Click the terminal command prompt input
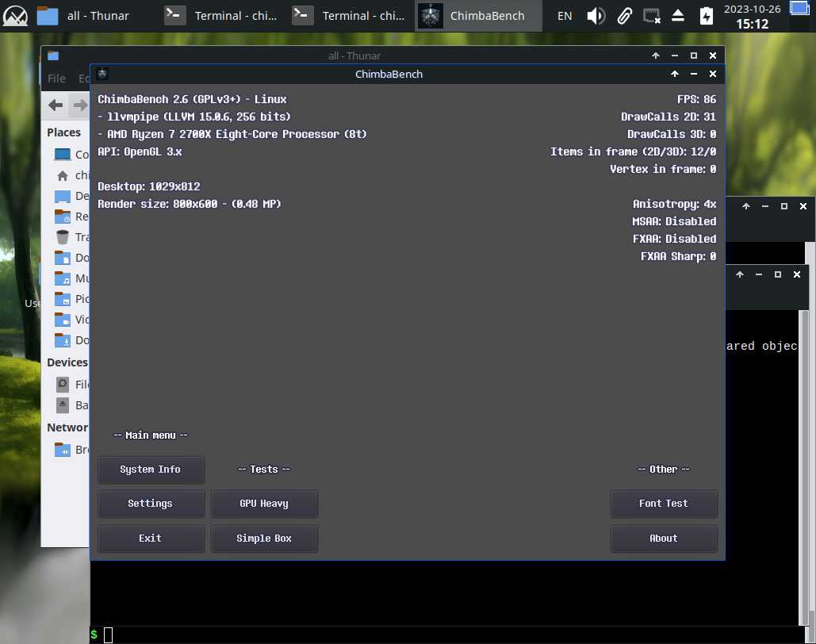Viewport: 816px width, 644px height. (x=108, y=635)
